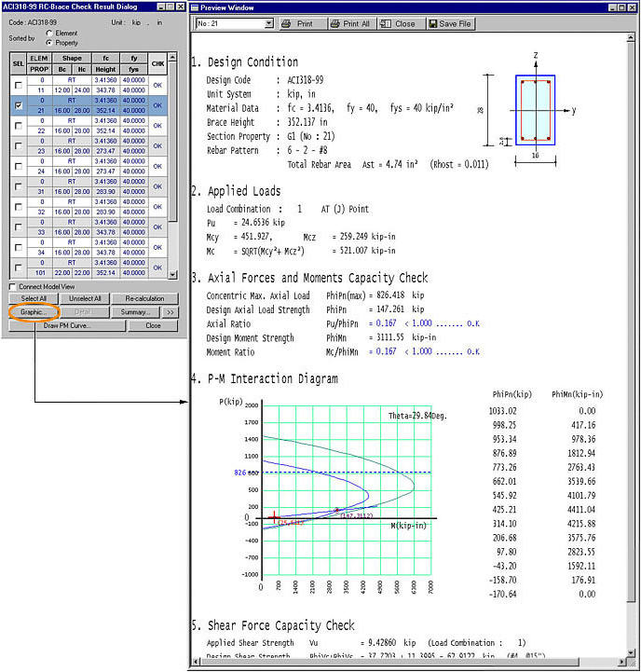Enable the Connect Model View checkbox
641x672 pixels.
click(12, 287)
